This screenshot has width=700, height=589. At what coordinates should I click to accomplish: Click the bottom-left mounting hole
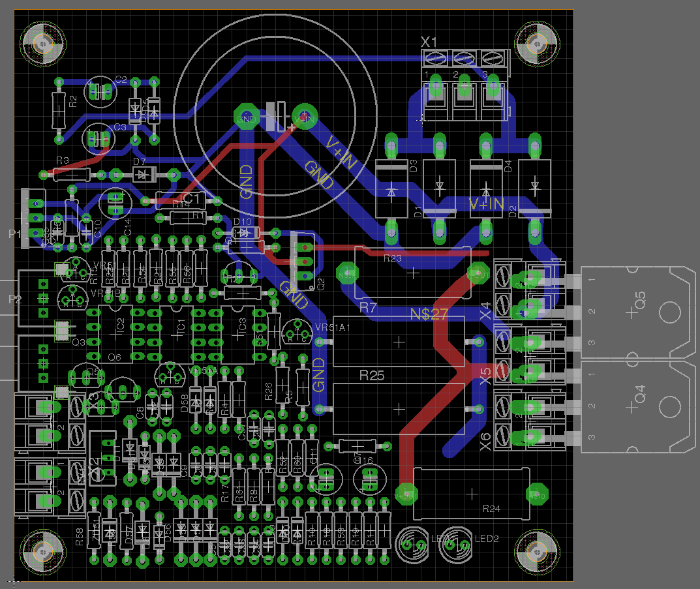(43, 552)
